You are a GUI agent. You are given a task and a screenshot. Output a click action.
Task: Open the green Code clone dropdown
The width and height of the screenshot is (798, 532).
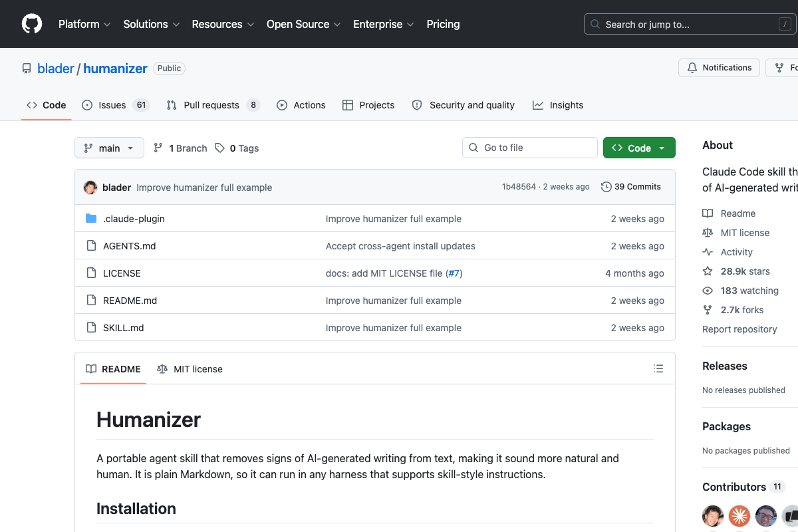639,148
